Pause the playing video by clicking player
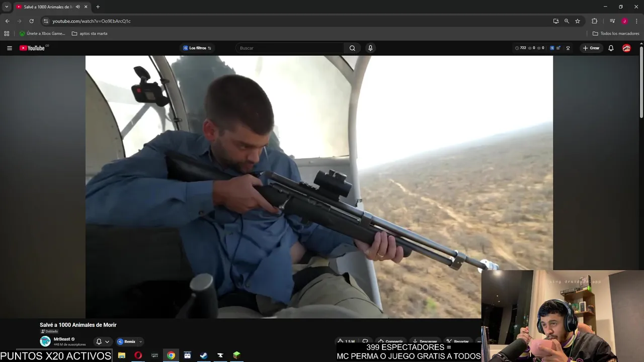The width and height of the screenshot is (644, 362). point(319,187)
